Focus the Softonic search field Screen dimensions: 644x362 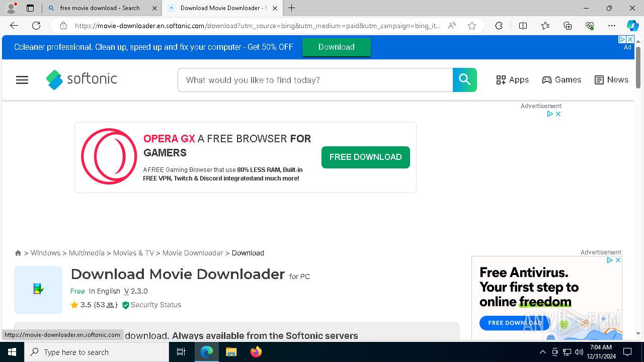[315, 80]
